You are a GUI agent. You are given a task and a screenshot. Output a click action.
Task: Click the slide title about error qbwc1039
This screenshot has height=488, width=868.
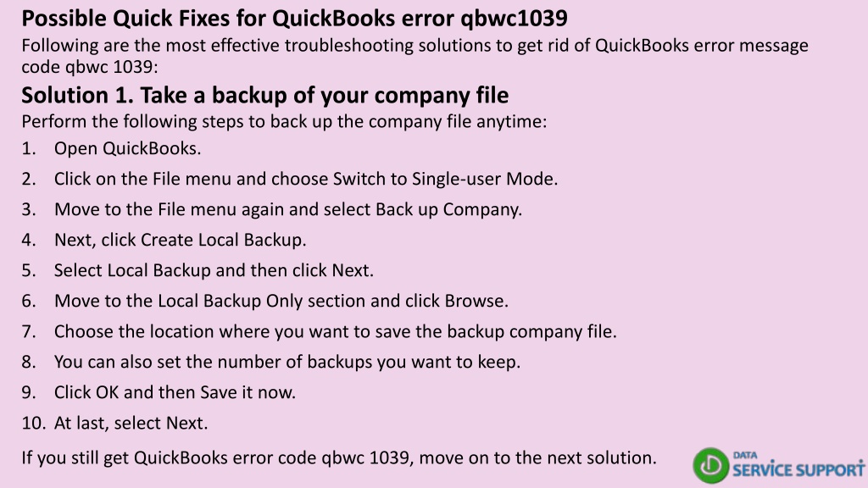(294, 19)
